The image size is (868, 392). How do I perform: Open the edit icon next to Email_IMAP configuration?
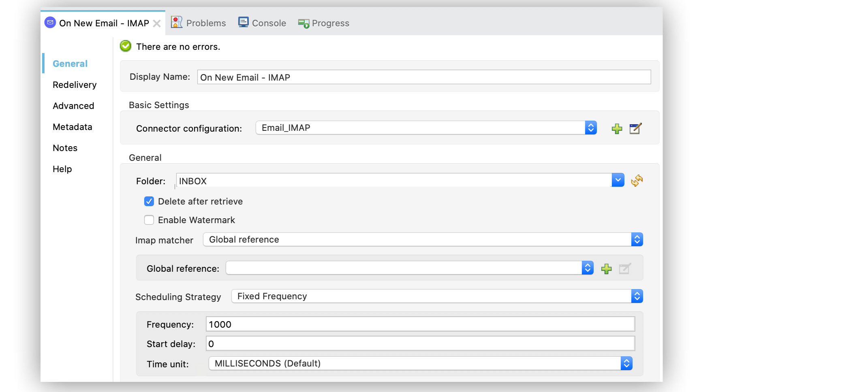[635, 128]
